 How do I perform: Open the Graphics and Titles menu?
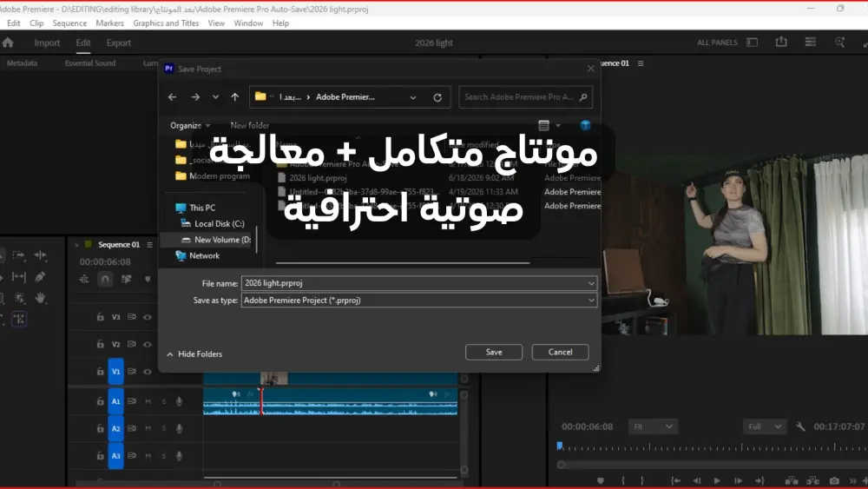166,23
